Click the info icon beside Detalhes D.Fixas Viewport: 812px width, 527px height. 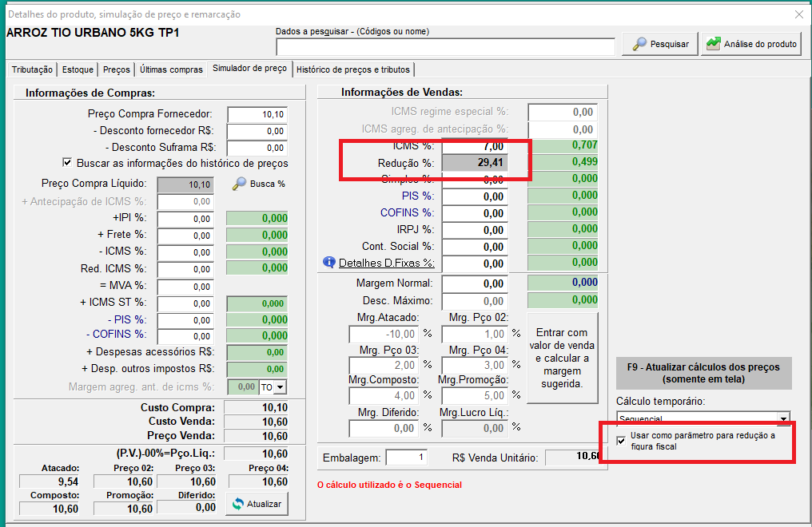point(328,262)
